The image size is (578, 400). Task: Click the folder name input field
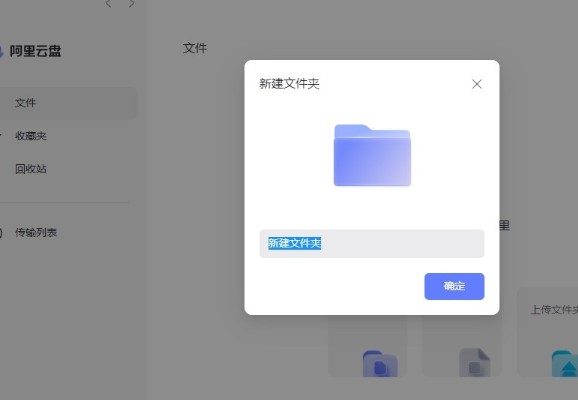coord(372,243)
